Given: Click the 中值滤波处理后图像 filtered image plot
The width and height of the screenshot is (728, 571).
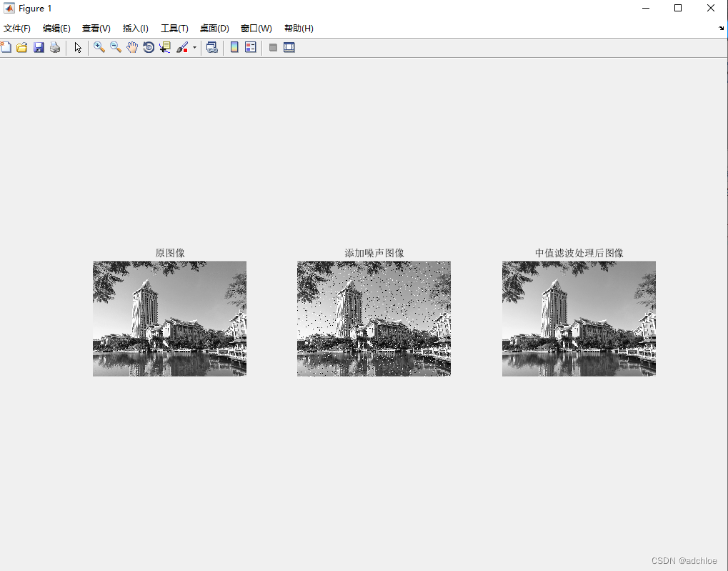Looking at the screenshot, I should tap(579, 319).
